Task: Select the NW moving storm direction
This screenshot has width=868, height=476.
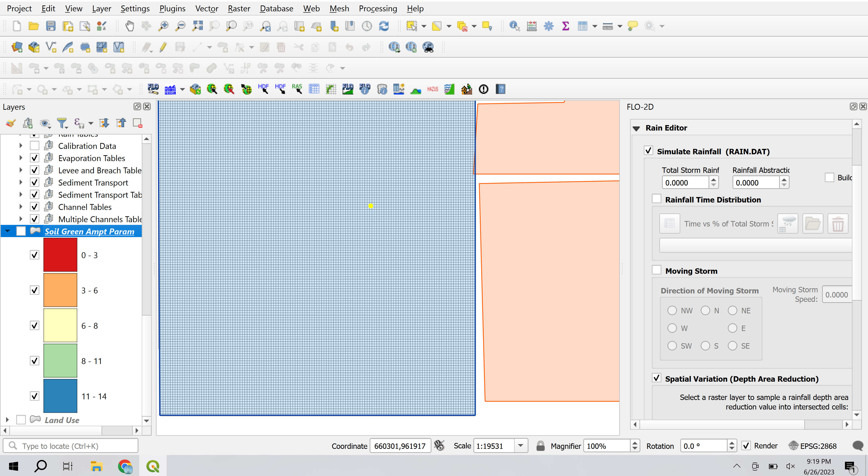Action: 673,310
